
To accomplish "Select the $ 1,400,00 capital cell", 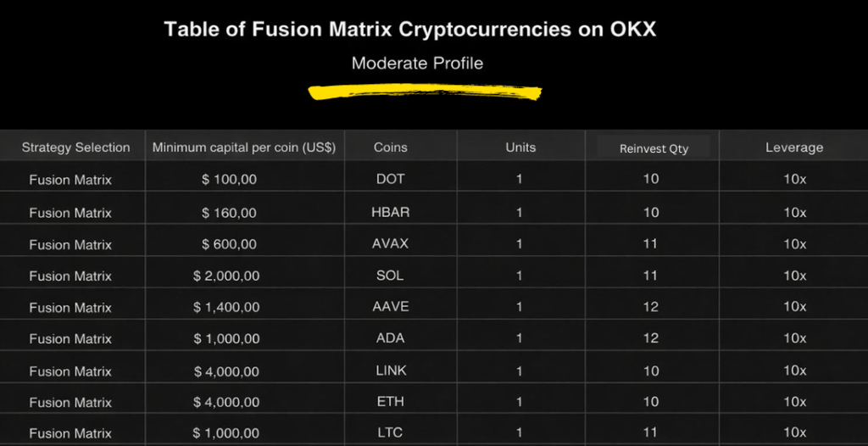I will pos(226,307).
